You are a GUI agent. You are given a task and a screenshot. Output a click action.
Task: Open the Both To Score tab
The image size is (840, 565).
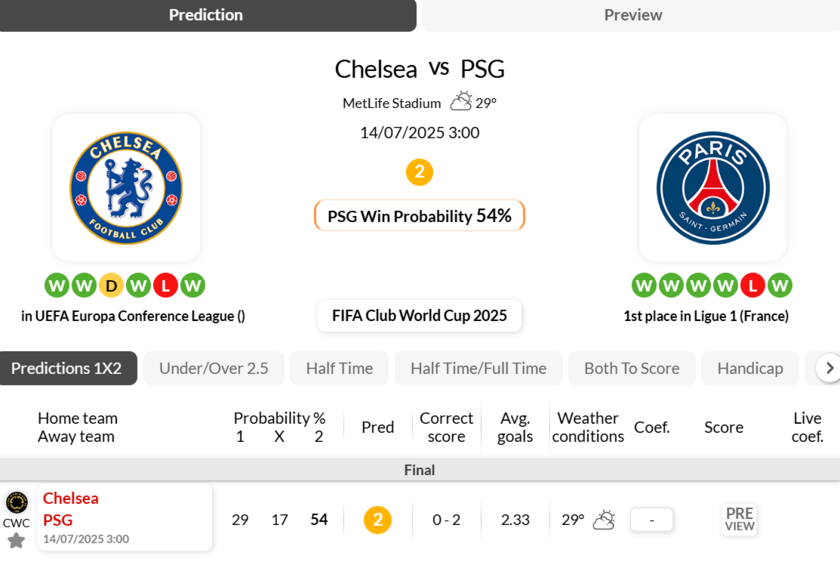[x=631, y=368]
